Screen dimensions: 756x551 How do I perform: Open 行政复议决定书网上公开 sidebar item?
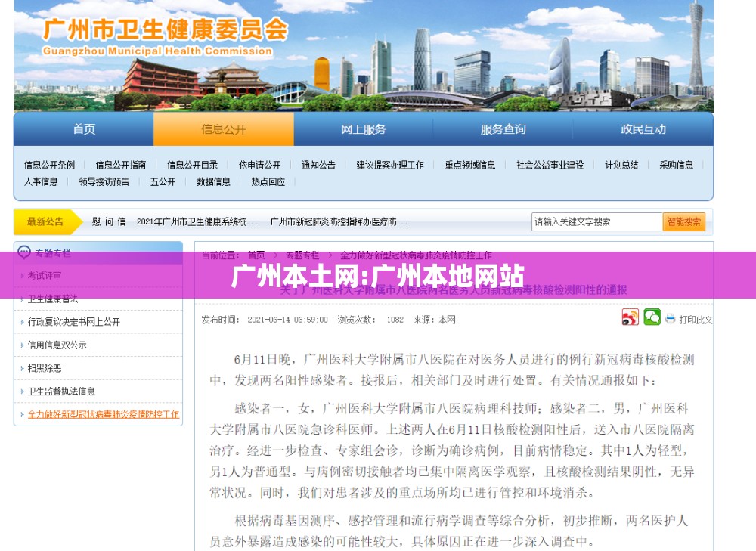click(74, 322)
